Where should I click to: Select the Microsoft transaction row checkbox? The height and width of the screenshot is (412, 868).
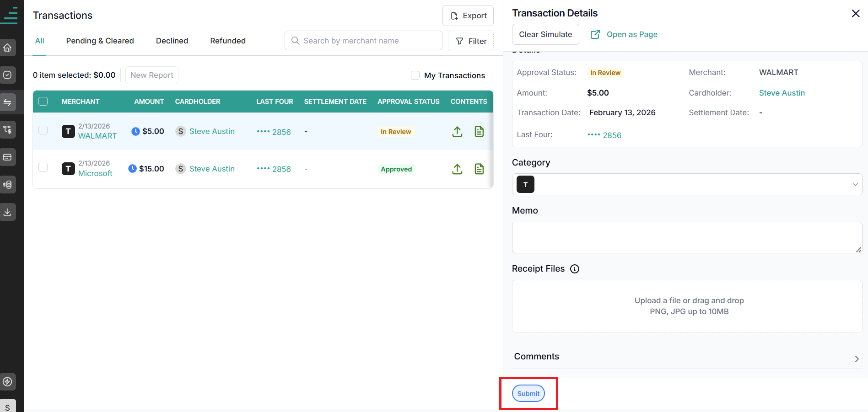click(x=43, y=167)
